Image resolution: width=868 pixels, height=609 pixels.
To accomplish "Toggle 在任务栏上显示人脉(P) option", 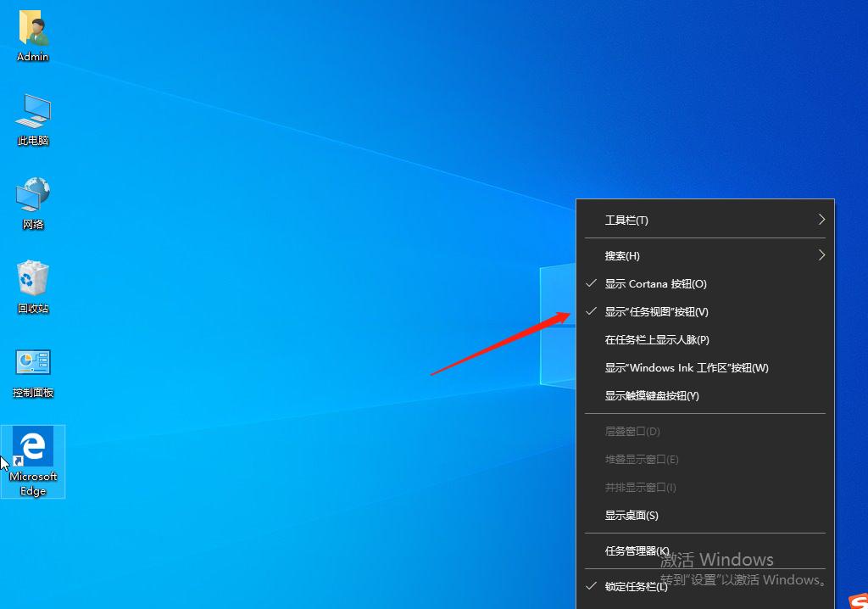I will click(x=704, y=339).
